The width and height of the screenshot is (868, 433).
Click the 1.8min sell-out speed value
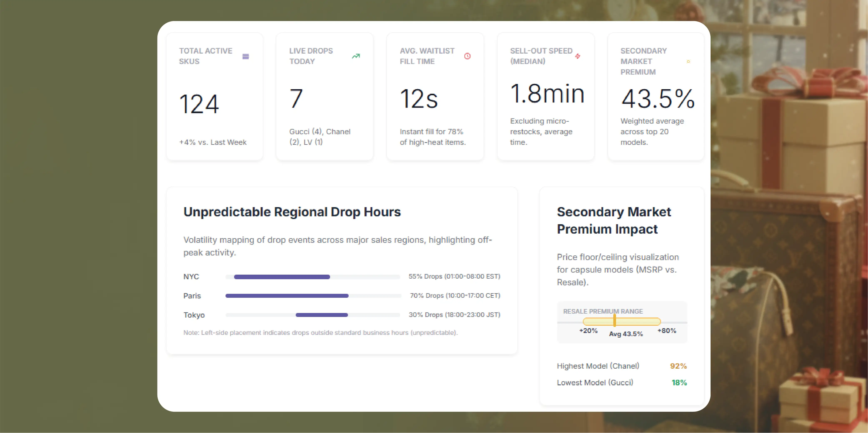click(547, 94)
